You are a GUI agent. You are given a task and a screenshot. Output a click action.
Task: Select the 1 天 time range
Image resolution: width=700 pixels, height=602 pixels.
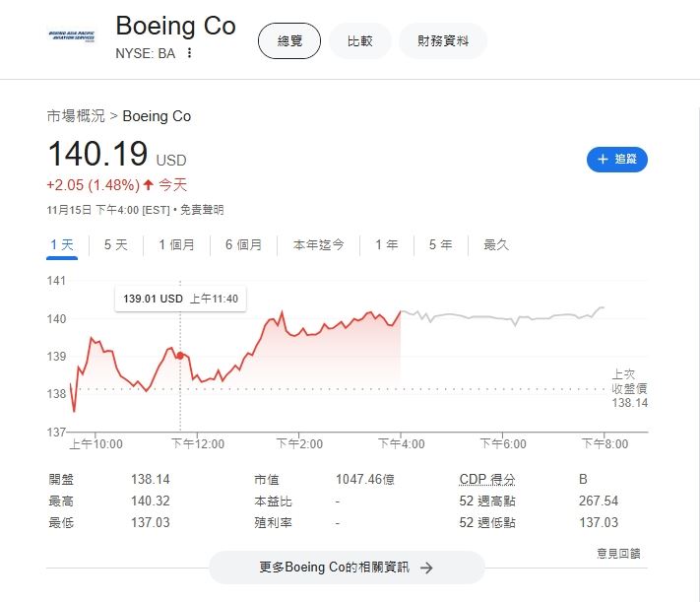pos(62,245)
